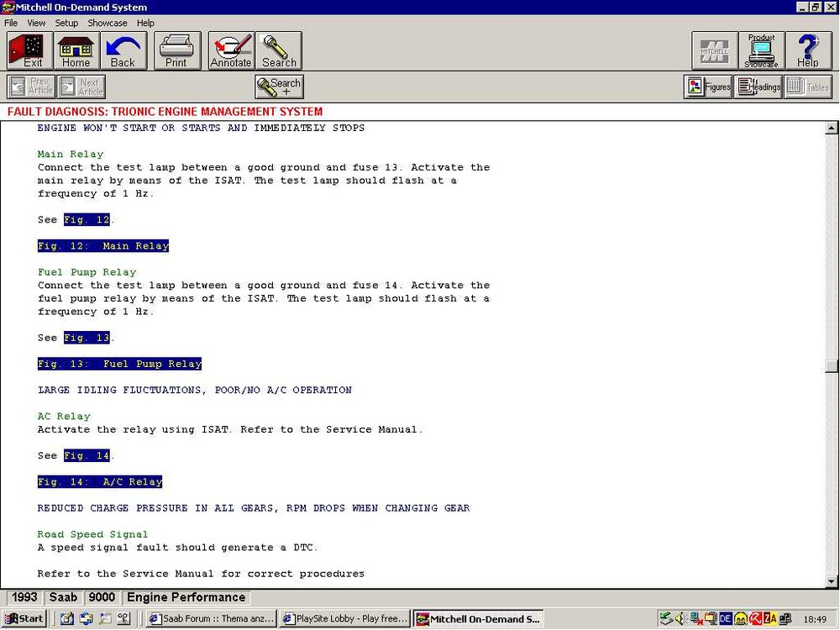The height and width of the screenshot is (630, 840).
Task: Click 'REDUCED CHARGE PRESSURE' heading
Action: point(254,508)
